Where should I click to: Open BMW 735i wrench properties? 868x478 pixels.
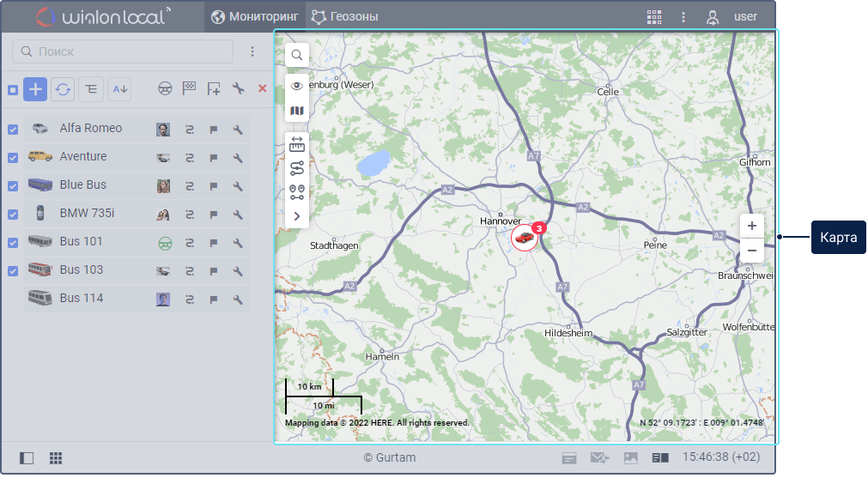coord(238,215)
